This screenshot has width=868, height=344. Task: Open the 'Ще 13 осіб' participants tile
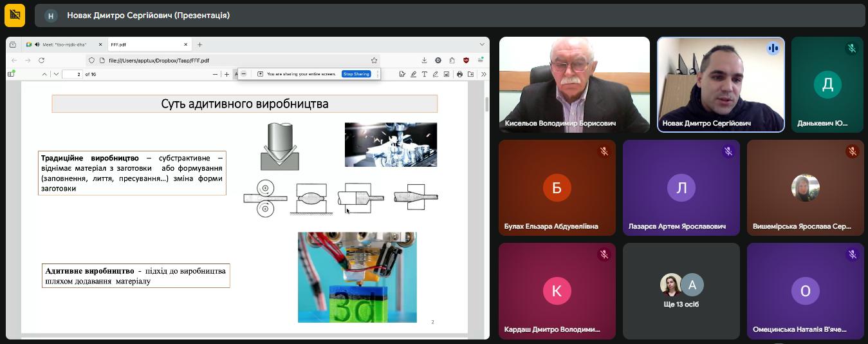coord(681,291)
